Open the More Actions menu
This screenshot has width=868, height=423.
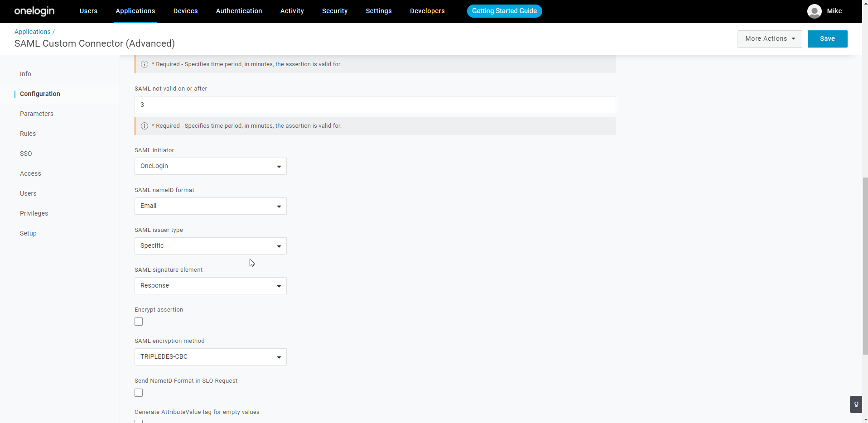pyautogui.click(x=769, y=39)
